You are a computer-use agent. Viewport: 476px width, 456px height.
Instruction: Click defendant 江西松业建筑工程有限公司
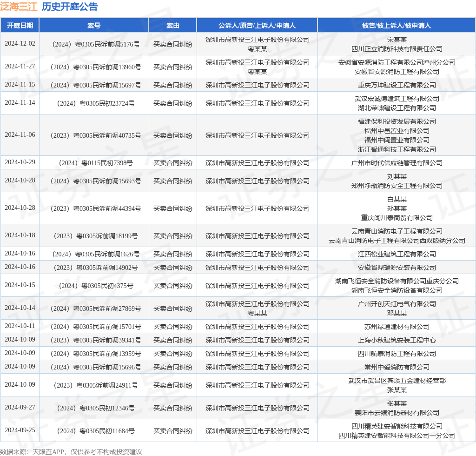coord(397,254)
